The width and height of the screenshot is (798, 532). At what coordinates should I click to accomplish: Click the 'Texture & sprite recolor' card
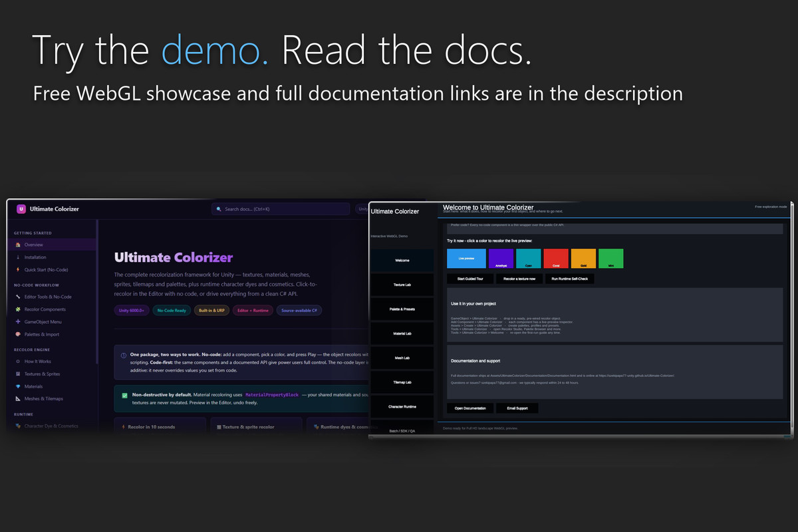[256, 426]
